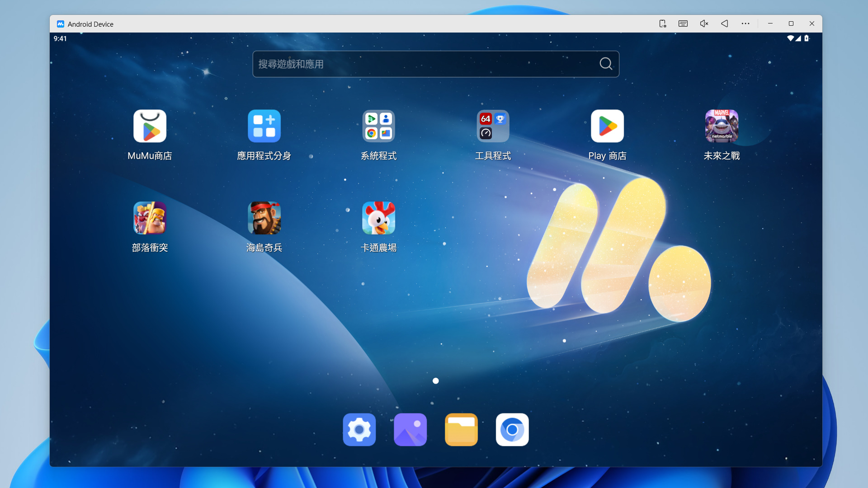
Task: Click the Wi-Fi status icon
Action: 790,38
